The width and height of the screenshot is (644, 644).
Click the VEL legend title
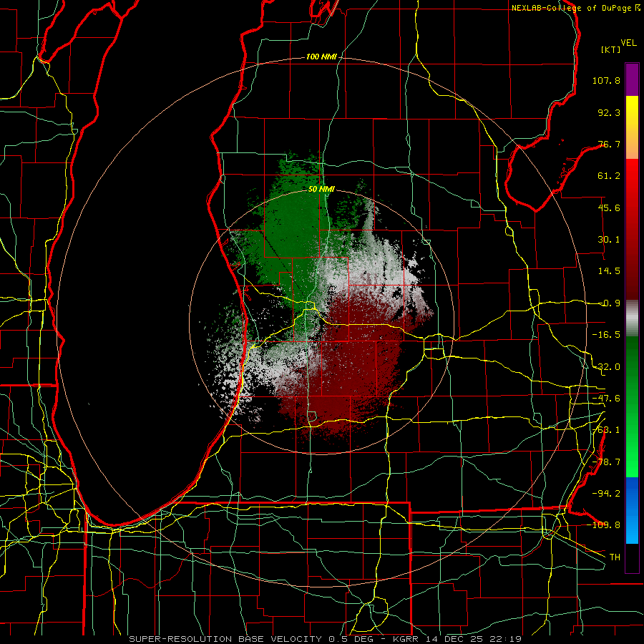pos(628,43)
